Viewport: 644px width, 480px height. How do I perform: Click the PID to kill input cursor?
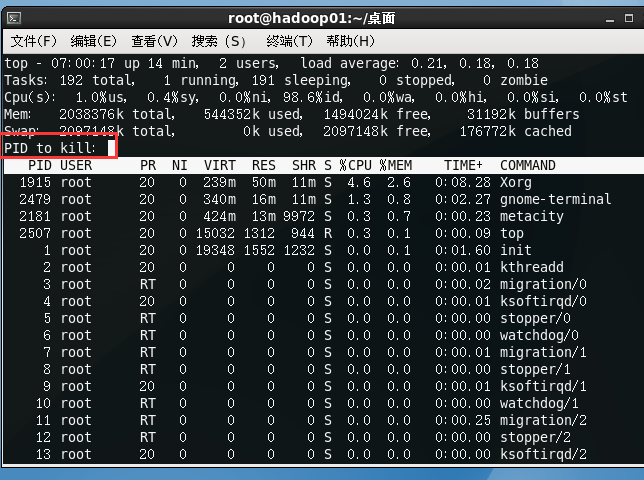pyautogui.click(x=111, y=148)
